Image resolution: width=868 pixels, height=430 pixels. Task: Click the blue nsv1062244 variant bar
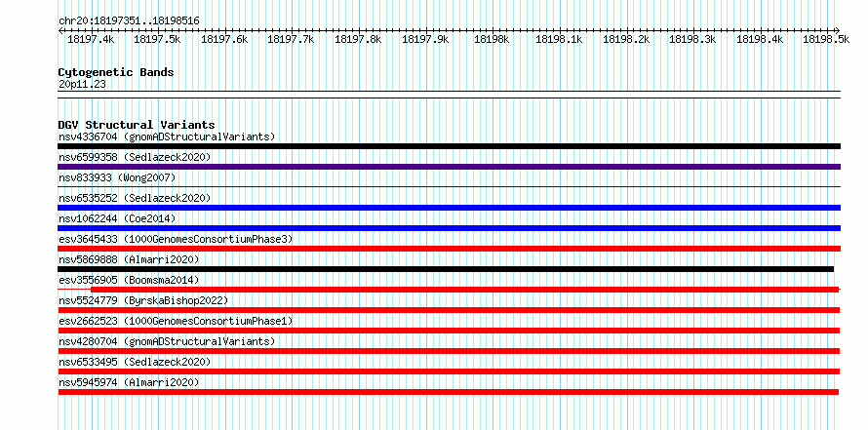point(449,228)
